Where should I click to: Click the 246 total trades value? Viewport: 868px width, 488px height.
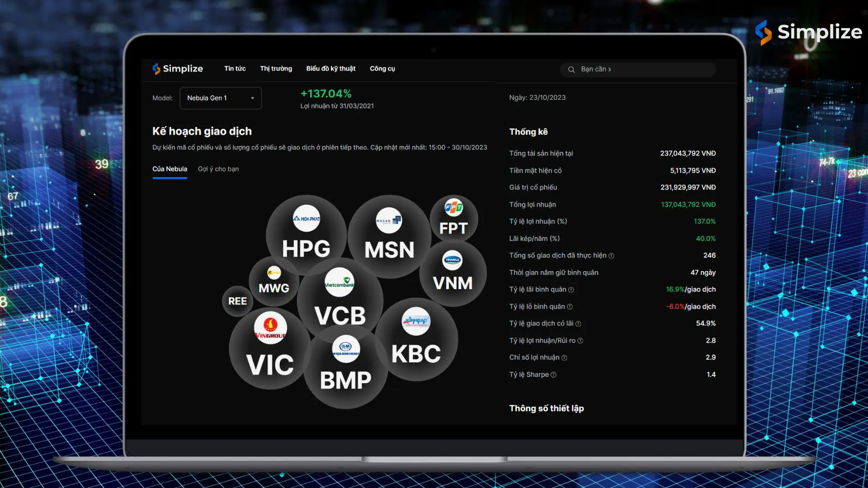coord(709,256)
